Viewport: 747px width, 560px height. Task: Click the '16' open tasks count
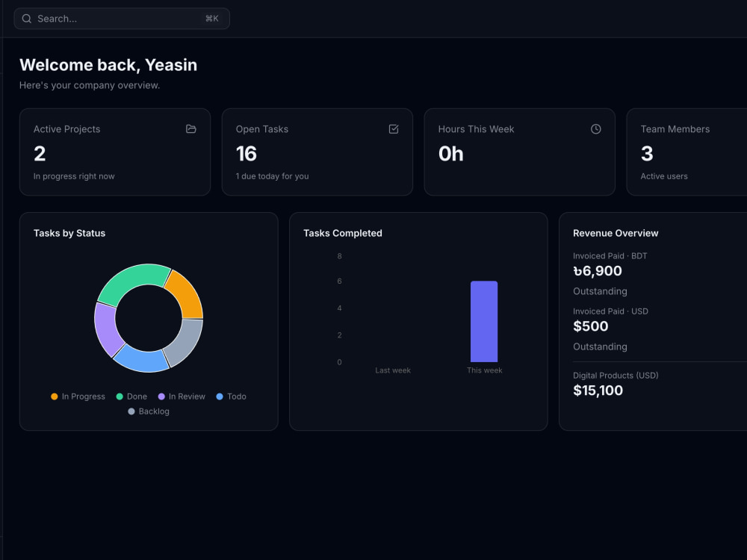tap(247, 154)
